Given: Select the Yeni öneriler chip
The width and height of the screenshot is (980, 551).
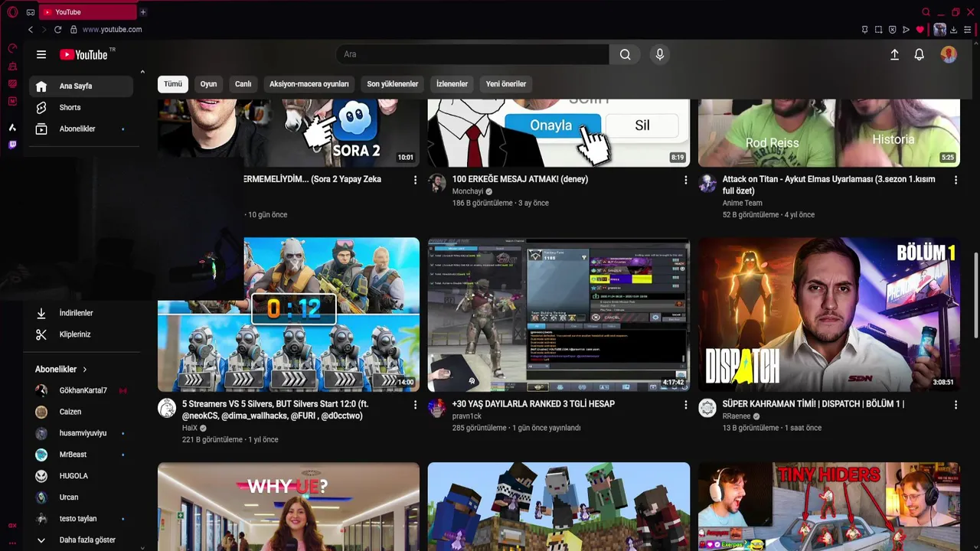Looking at the screenshot, I should point(506,84).
